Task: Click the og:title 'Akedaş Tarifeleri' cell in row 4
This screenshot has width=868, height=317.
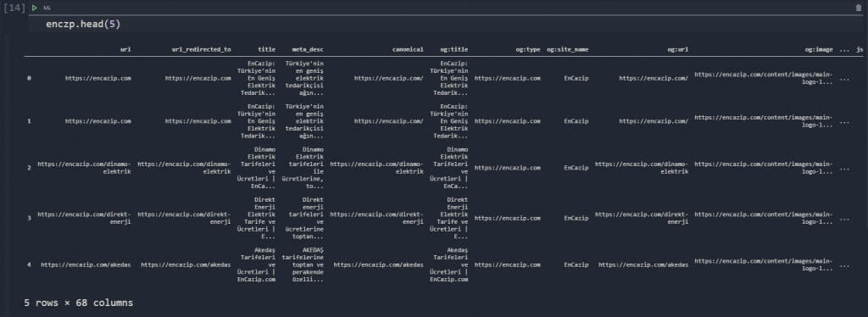Action: pyautogui.click(x=449, y=264)
